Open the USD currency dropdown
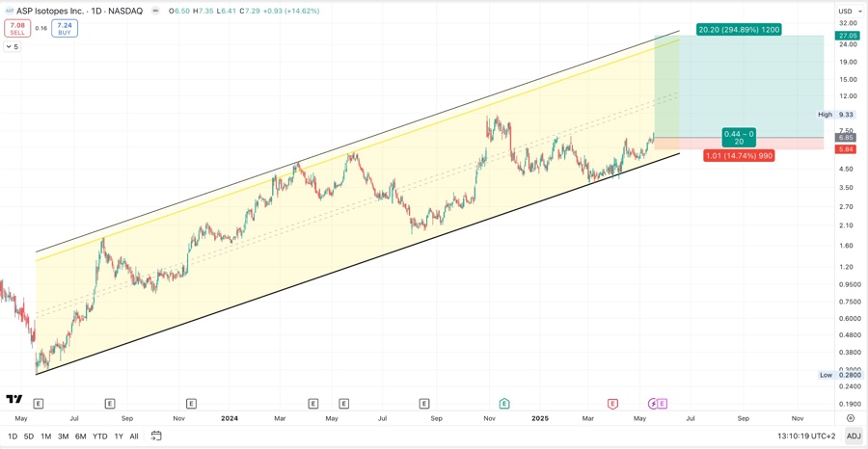This screenshot has height=449, width=868. (848, 12)
